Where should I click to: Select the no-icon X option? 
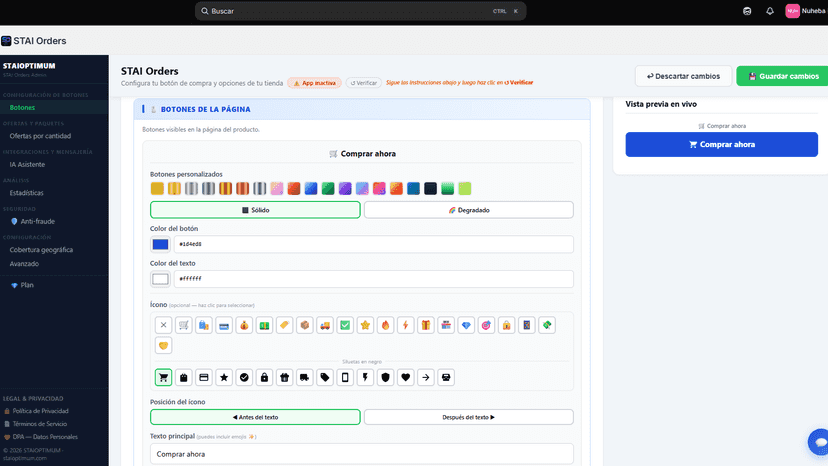click(x=163, y=325)
